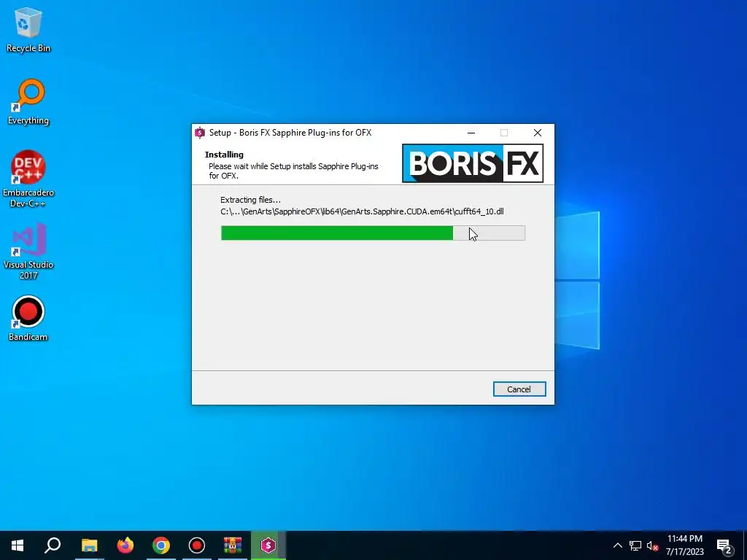Select the Embarcadero Dev-C++ desktop shortcut
Image resolution: width=747 pixels, height=560 pixels.
point(28,179)
